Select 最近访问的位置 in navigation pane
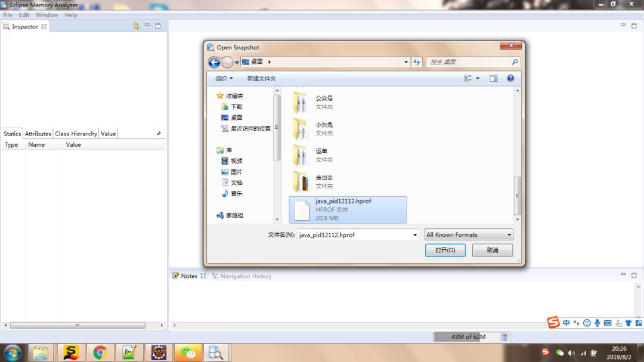 [x=246, y=129]
